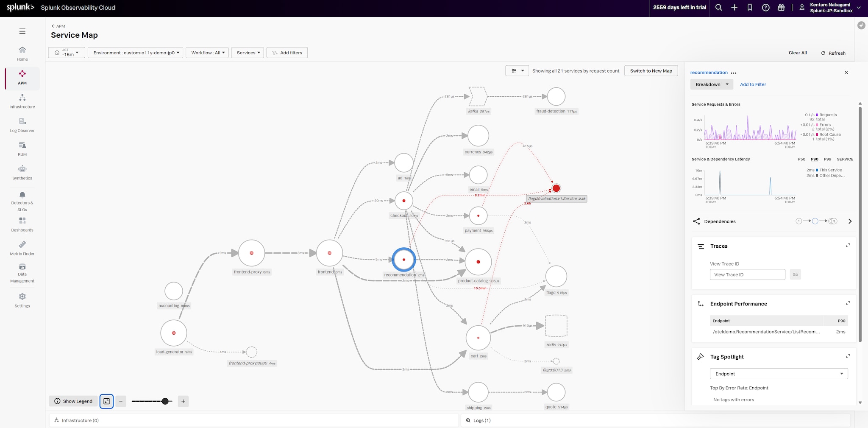
Task: Select the recommendation service node
Action: tap(403, 260)
